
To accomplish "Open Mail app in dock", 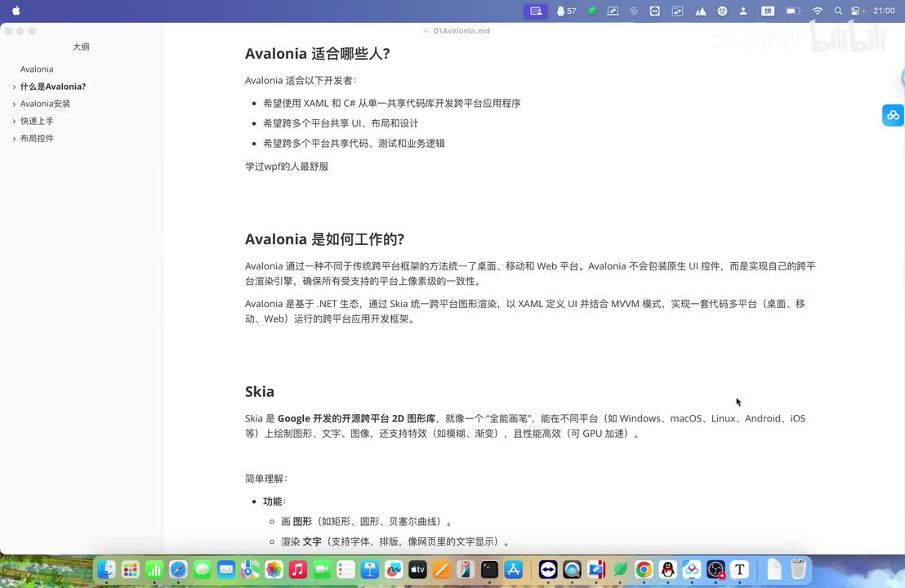I will click(226, 570).
